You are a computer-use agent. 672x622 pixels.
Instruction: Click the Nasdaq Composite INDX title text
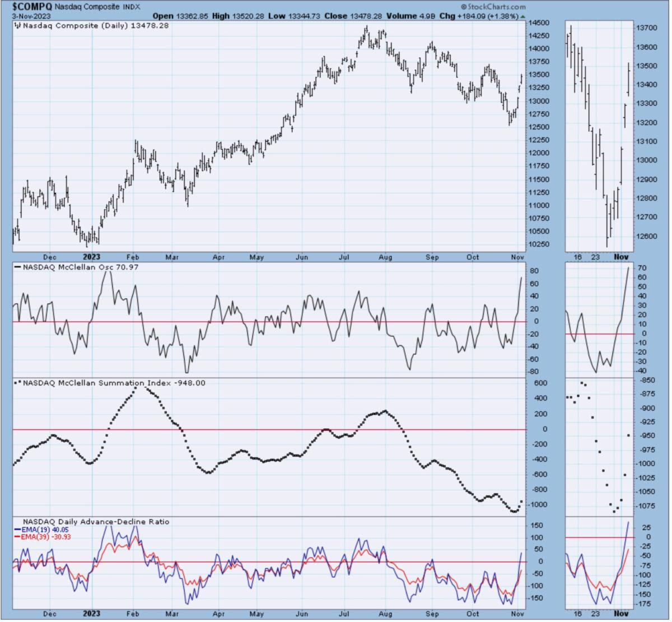pyautogui.click(x=98, y=7)
